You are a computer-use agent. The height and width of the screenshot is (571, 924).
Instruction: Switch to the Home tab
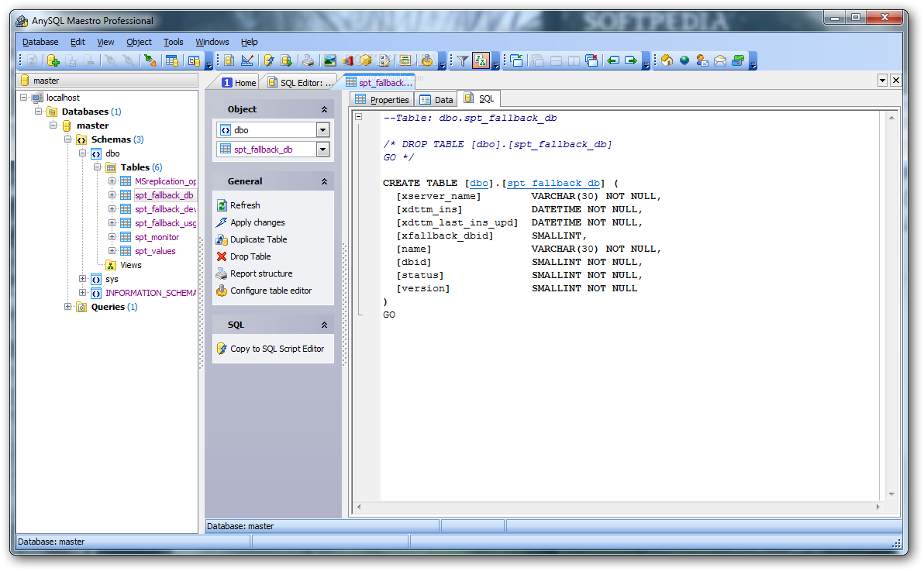coord(239,82)
